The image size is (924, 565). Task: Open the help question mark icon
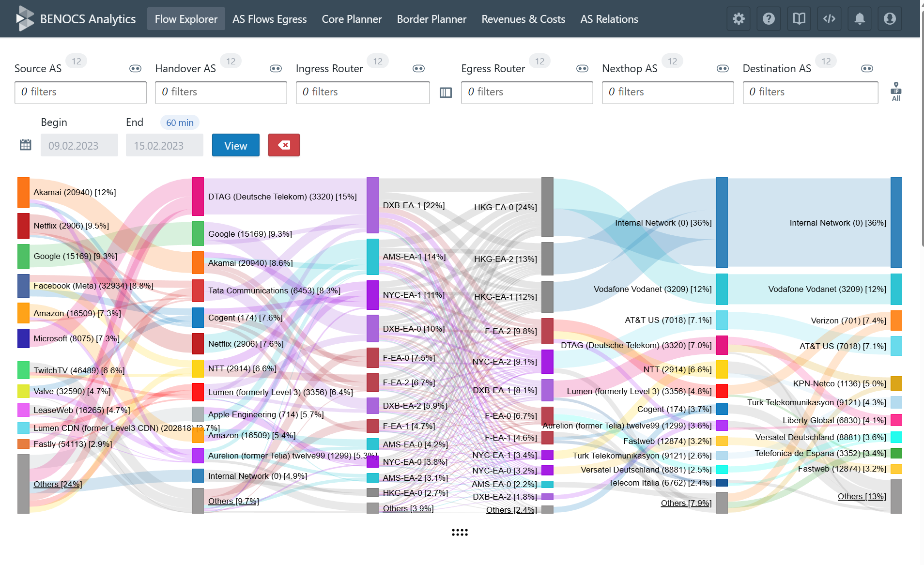(x=769, y=19)
